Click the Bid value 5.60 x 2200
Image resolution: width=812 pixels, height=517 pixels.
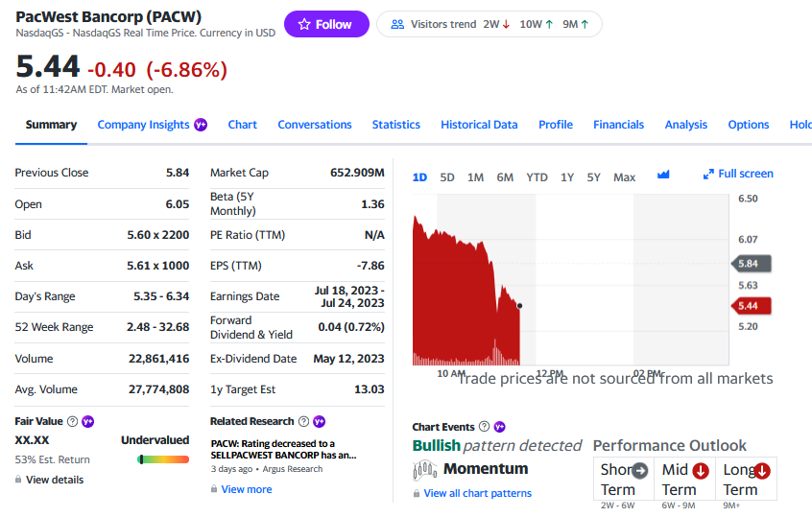tap(158, 235)
